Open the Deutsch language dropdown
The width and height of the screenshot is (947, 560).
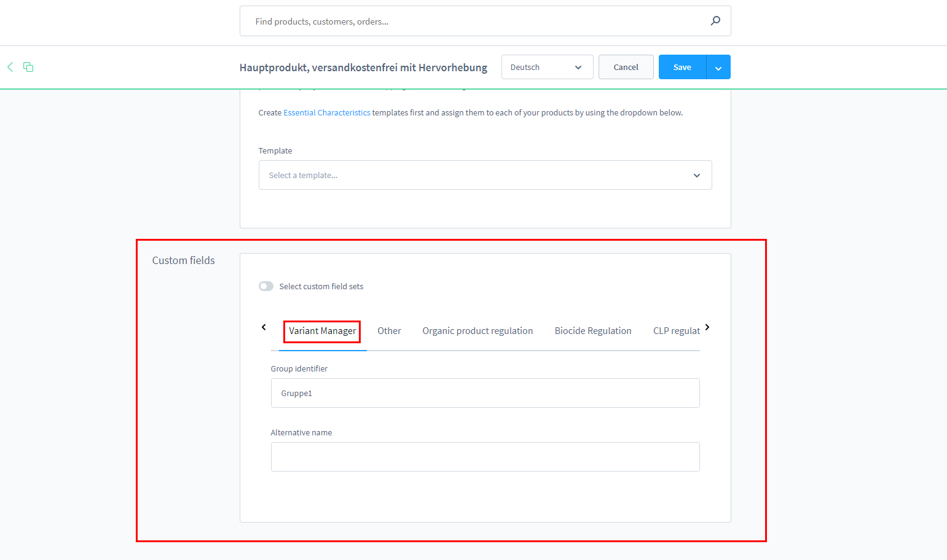click(x=547, y=67)
